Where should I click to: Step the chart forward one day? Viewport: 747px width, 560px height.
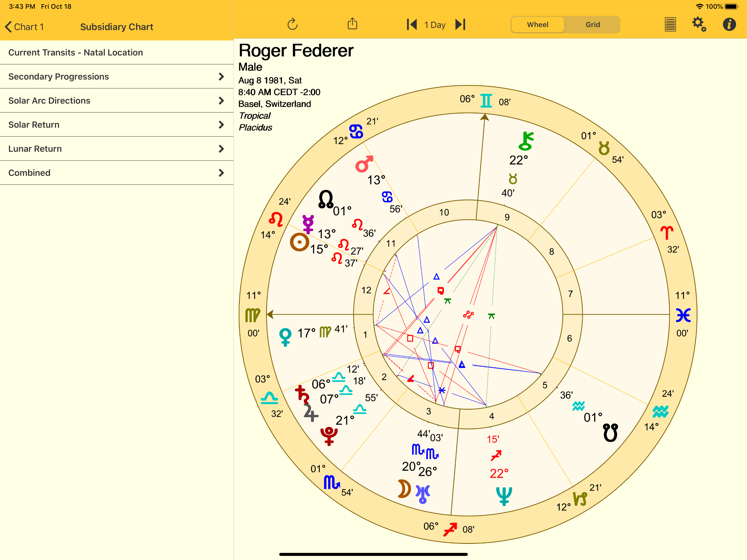460,24
